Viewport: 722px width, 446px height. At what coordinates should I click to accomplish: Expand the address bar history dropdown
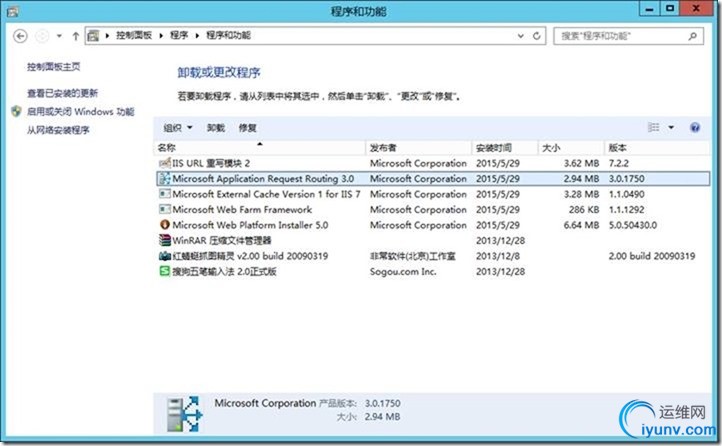coord(521,36)
